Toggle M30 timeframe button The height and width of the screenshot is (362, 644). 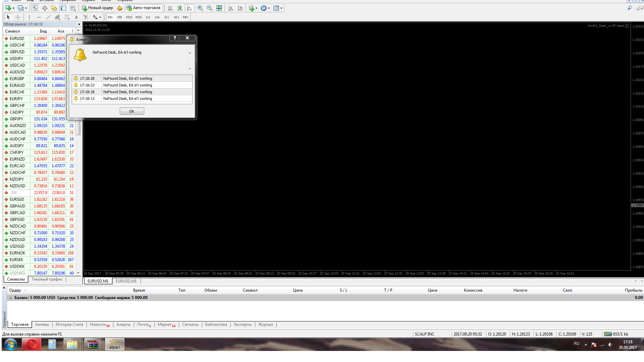[x=139, y=17]
